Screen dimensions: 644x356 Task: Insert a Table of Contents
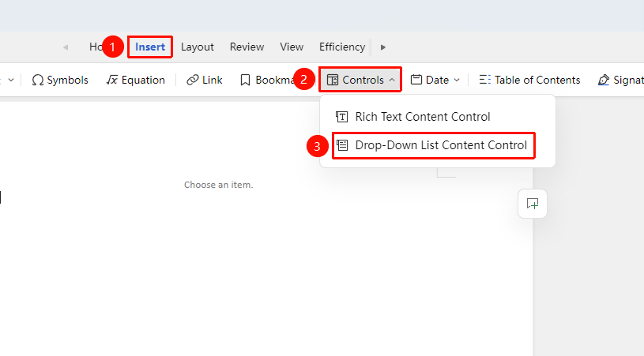(x=530, y=80)
